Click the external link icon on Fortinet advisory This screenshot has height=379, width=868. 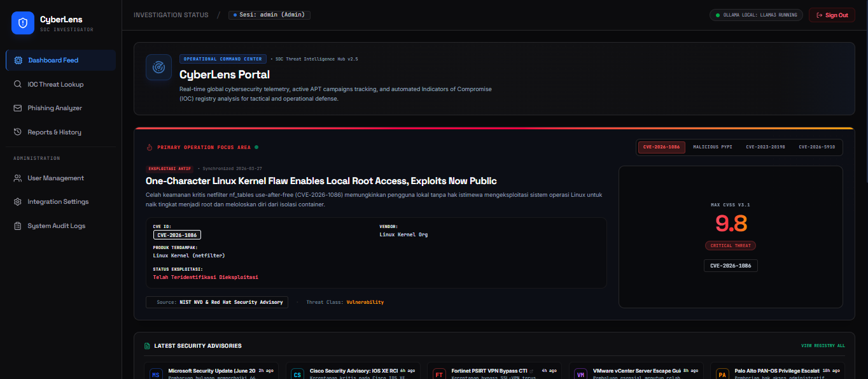coord(531,370)
